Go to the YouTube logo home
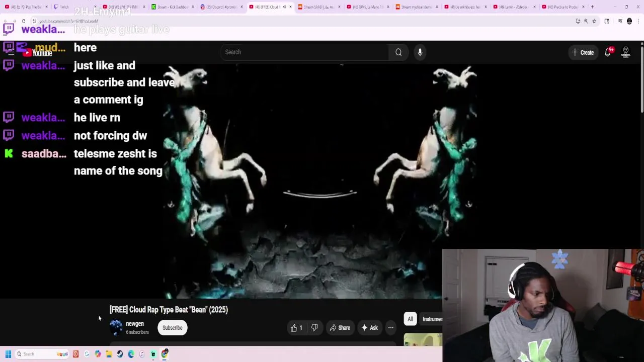 click(x=38, y=53)
